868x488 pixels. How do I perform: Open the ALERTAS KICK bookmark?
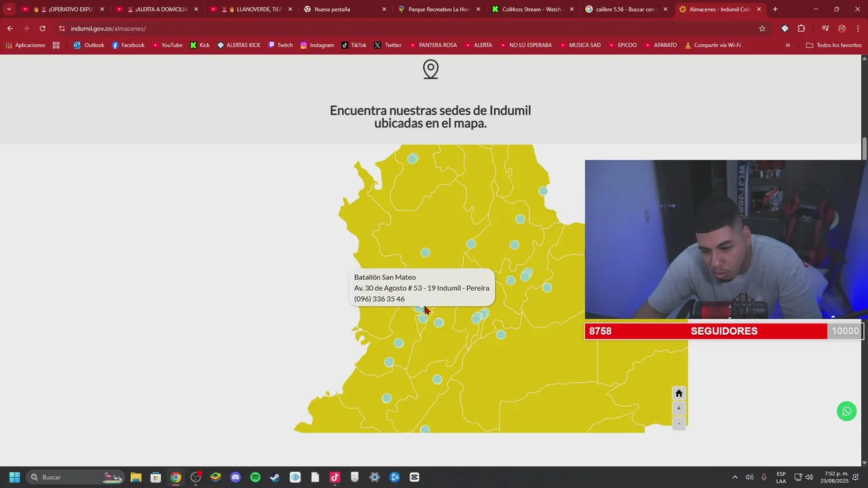239,45
